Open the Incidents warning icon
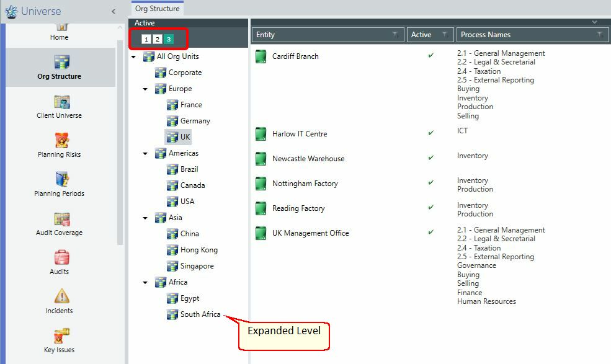The width and height of the screenshot is (611, 364). coord(61,296)
